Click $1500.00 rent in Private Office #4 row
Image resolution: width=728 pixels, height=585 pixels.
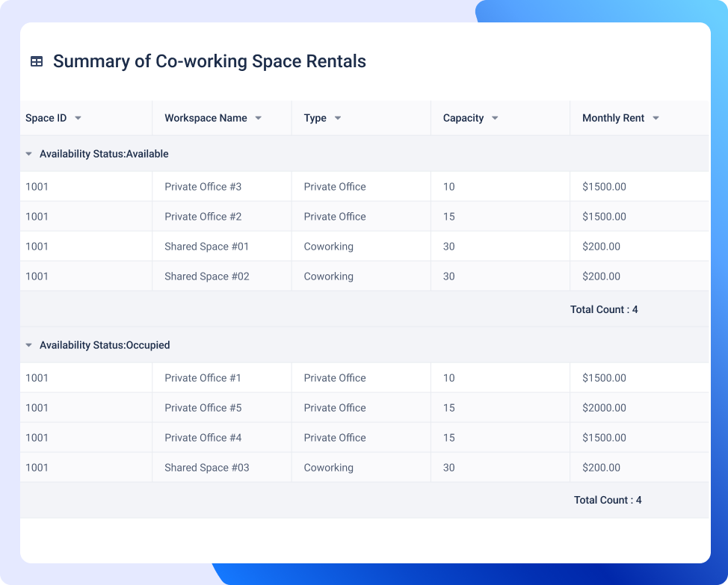coord(604,438)
